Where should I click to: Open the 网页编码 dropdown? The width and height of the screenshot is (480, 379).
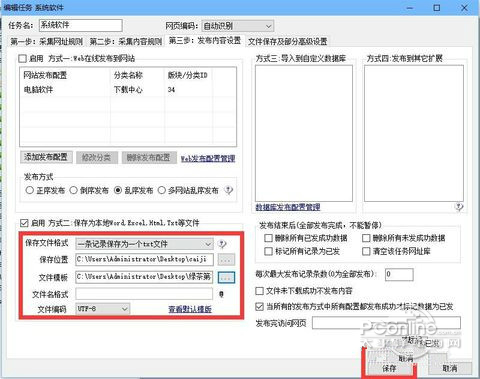pos(238,26)
